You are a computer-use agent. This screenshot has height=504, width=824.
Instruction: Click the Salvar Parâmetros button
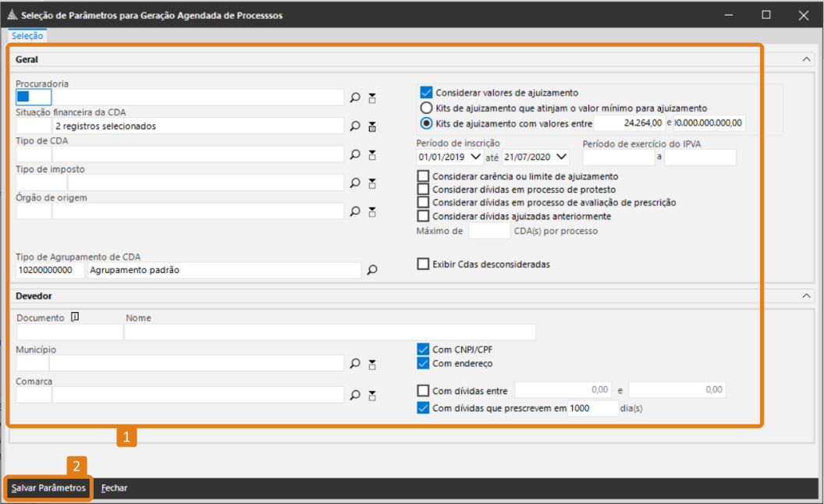pyautogui.click(x=48, y=488)
